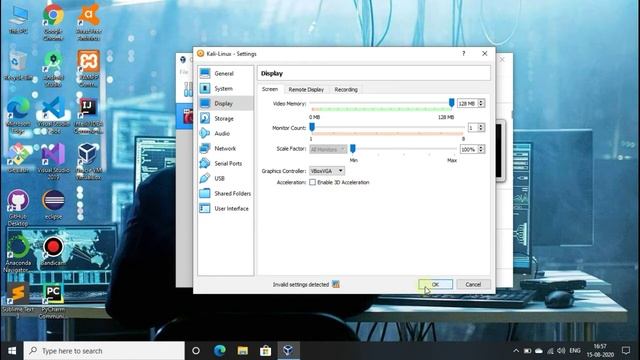Click the volume tray icon
Viewport: 640px width, 360px height.
(561, 351)
